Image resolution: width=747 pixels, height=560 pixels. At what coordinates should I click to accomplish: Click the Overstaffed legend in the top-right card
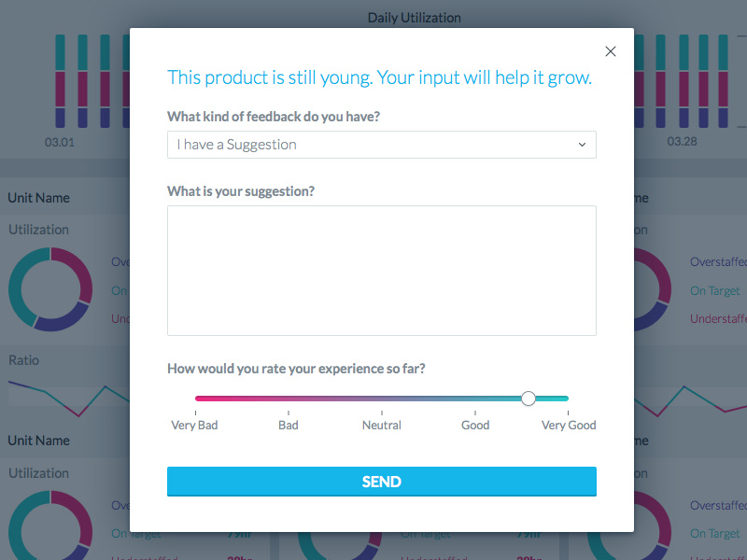click(718, 262)
